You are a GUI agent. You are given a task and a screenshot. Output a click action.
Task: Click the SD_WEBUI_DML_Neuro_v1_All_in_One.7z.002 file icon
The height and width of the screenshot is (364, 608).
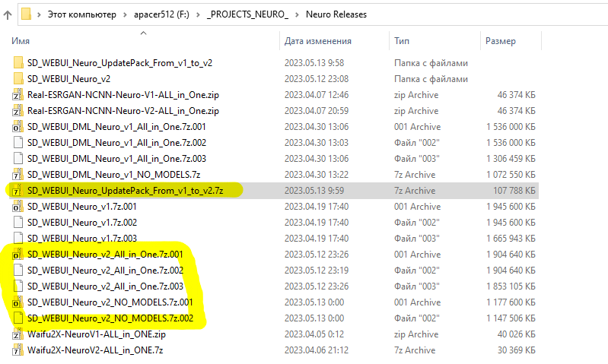pyautogui.click(x=18, y=143)
